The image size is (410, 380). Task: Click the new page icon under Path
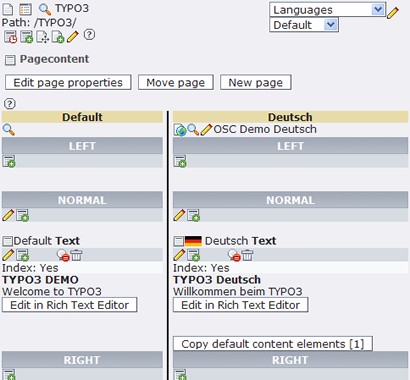[x=58, y=37]
